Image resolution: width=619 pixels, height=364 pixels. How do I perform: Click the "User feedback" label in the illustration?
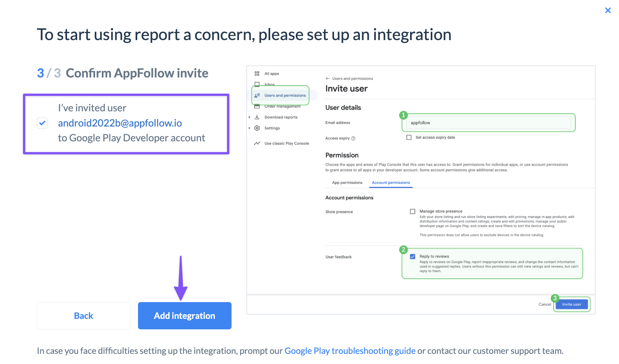click(x=339, y=257)
